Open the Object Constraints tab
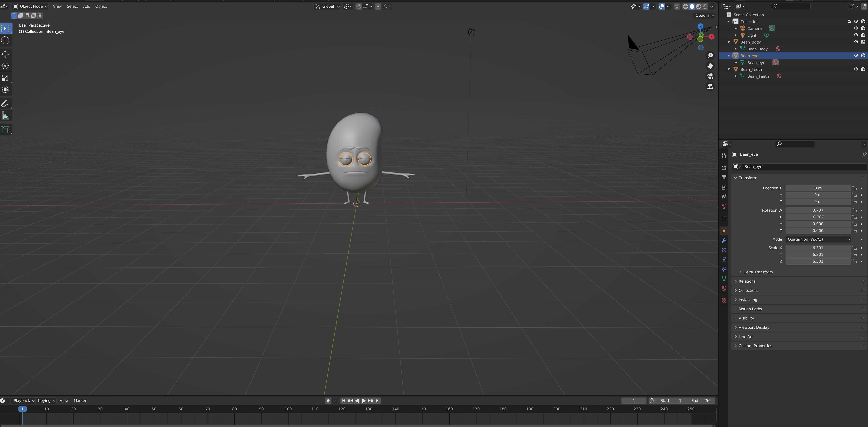The height and width of the screenshot is (427, 868). coord(724,269)
